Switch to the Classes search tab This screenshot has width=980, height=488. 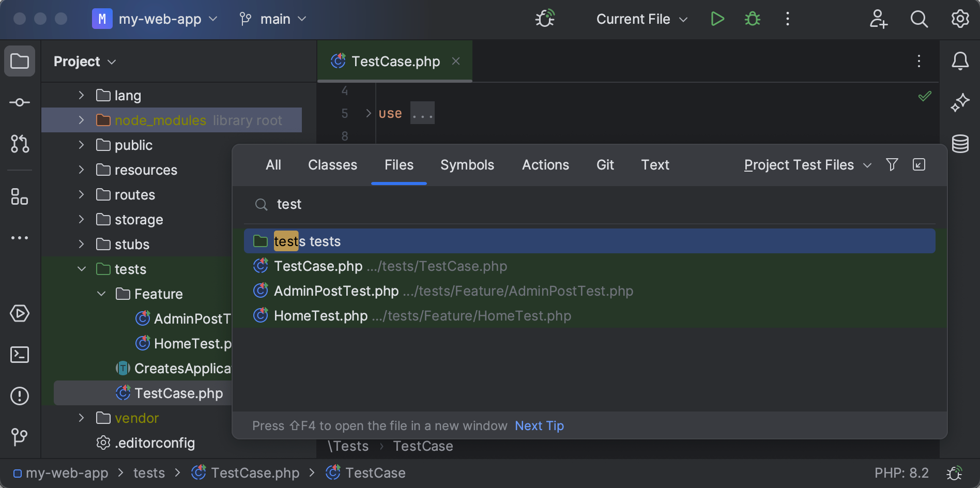(x=332, y=164)
